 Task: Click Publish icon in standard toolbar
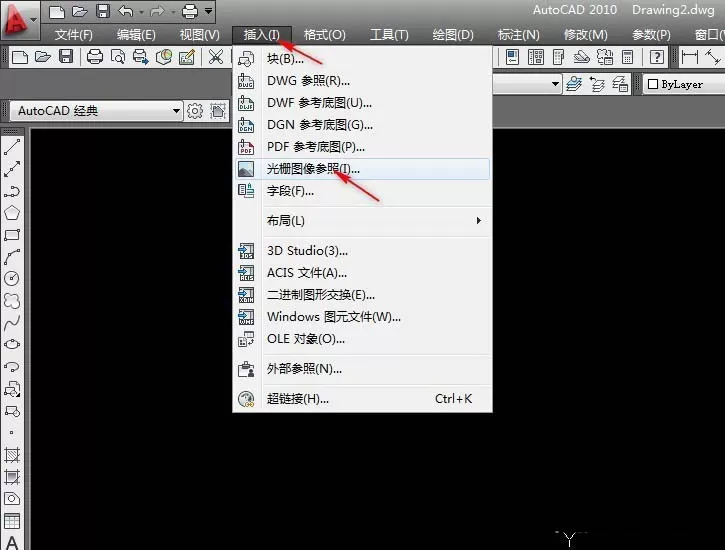141,57
